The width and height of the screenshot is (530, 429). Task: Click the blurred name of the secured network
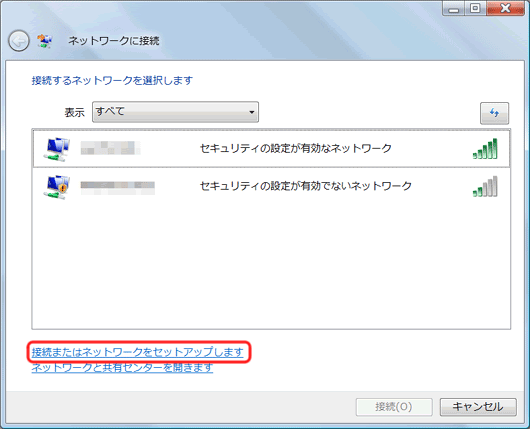tap(111, 148)
